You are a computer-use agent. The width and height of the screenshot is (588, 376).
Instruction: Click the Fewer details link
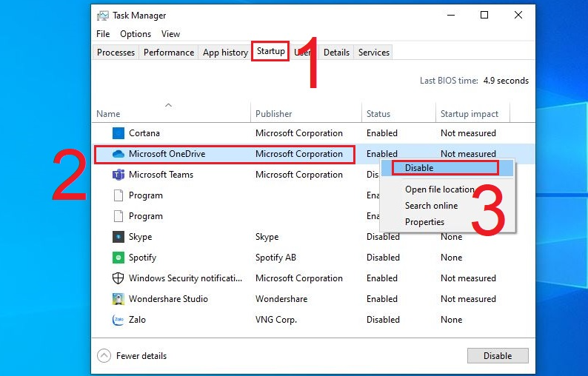tap(141, 356)
